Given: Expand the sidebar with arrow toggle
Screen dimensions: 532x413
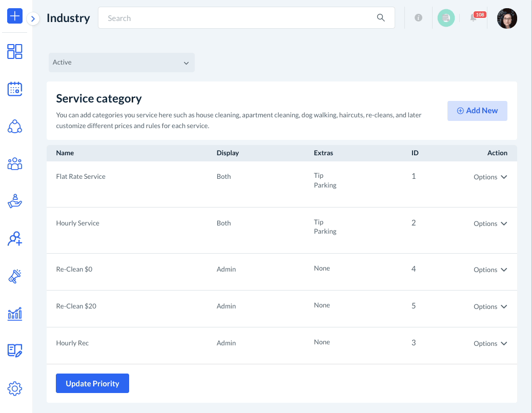Looking at the screenshot, I should click(33, 19).
